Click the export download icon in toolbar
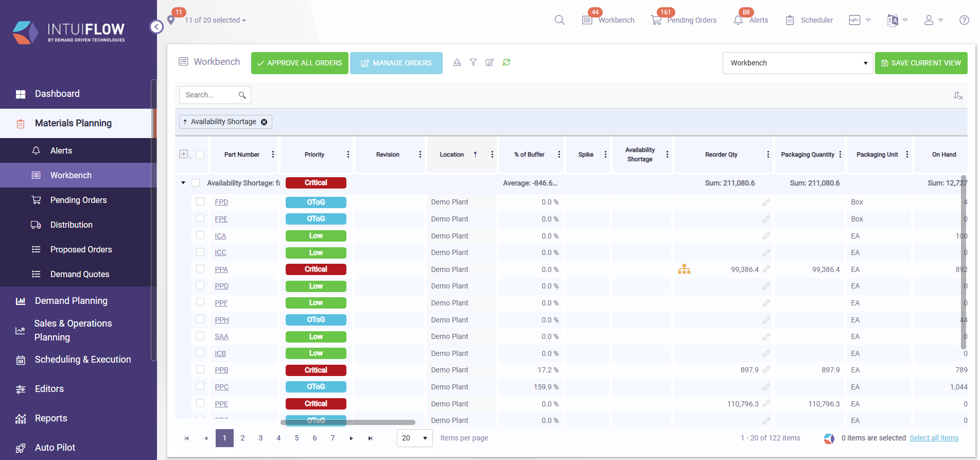 pyautogui.click(x=457, y=62)
